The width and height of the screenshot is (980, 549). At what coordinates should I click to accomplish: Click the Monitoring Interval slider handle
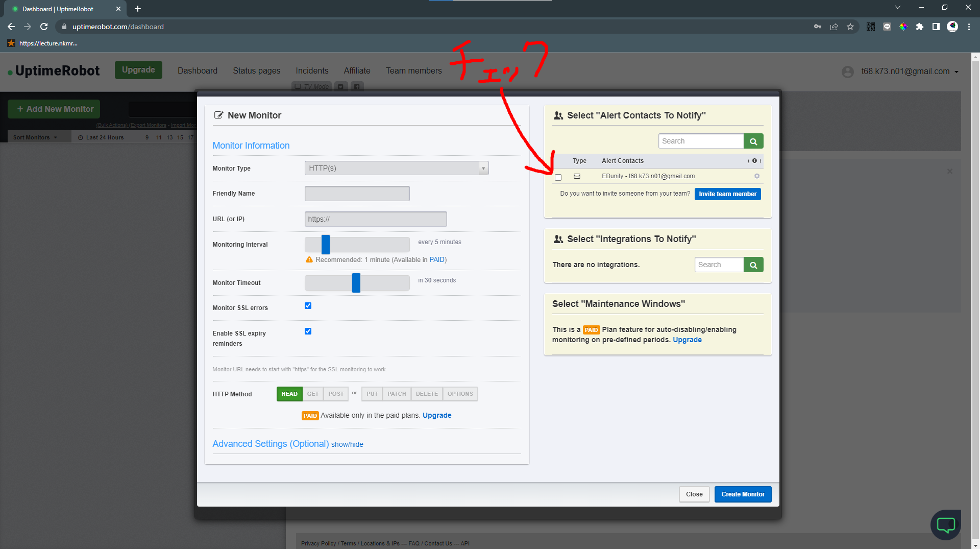coord(326,245)
